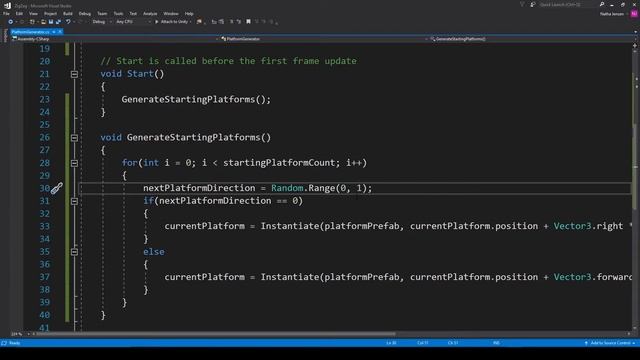Pin the PlatformGenerator.cs tab
Viewport: 640px width, 360px height.
[x=54, y=32]
